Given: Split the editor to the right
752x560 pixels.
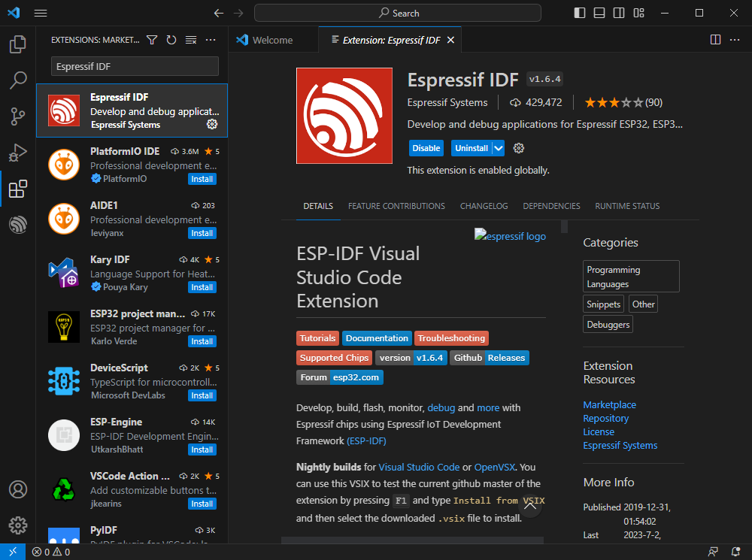Looking at the screenshot, I should (715, 40).
